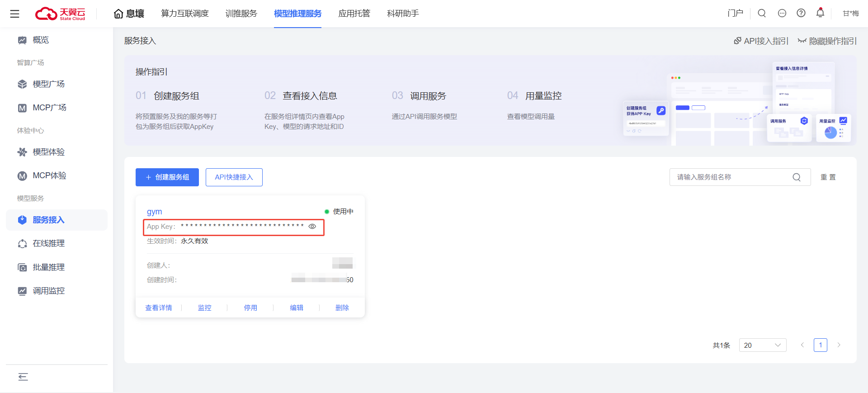Screen dimensions: 868x393
Task: Click the search magnifier icon in header
Action: coord(762,13)
